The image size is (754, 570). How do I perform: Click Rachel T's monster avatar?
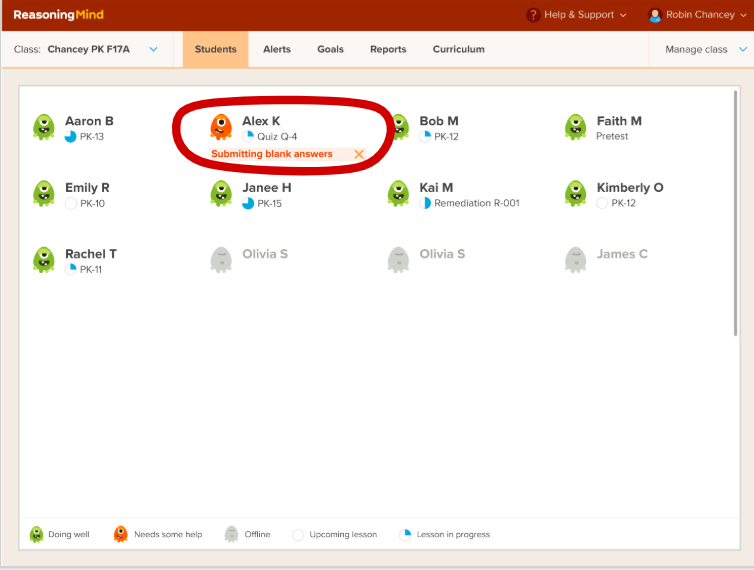click(x=43, y=260)
